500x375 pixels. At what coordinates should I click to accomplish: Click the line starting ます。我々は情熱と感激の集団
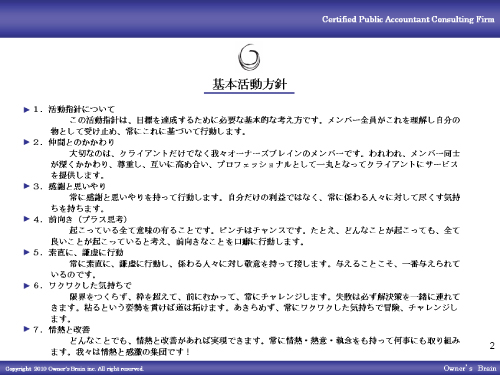[x=121, y=352]
